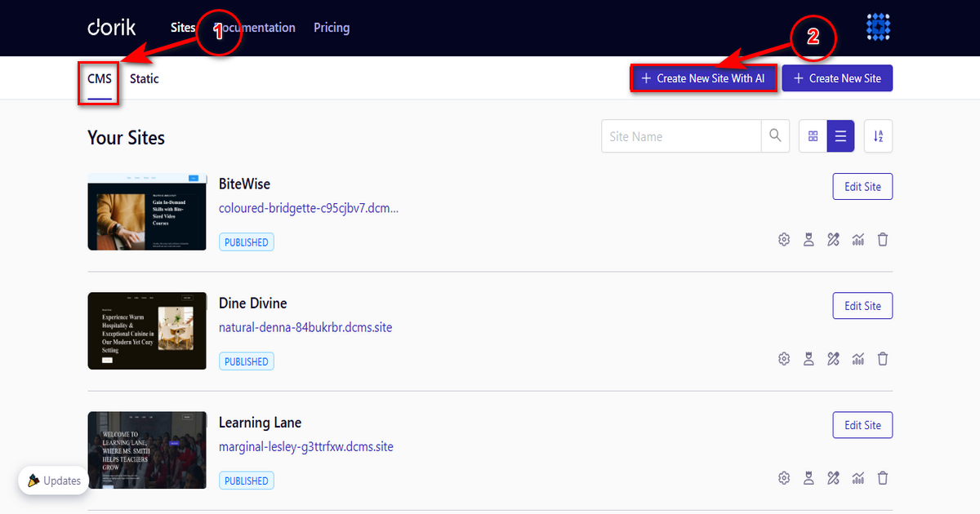980x514 pixels.
Task: Open design pen icon for BiteWise
Action: point(833,240)
